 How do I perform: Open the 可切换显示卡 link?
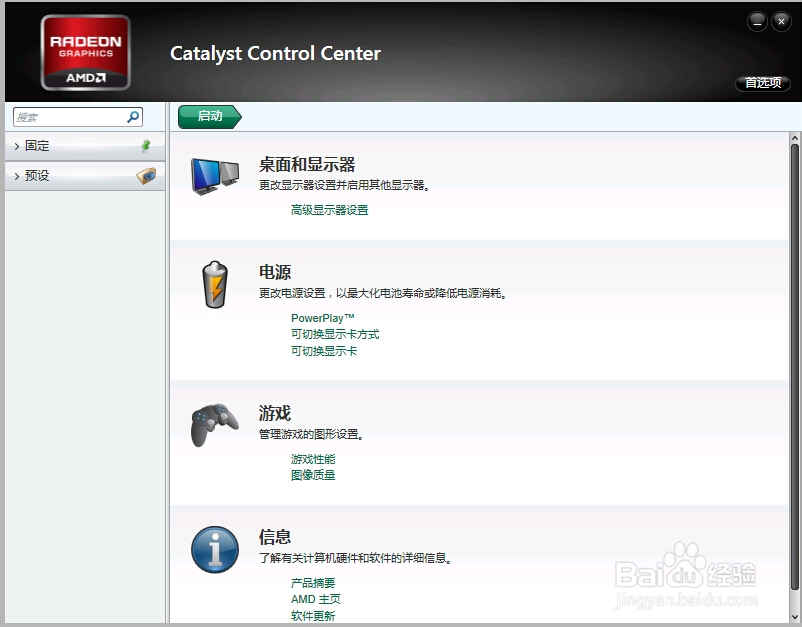pos(324,351)
